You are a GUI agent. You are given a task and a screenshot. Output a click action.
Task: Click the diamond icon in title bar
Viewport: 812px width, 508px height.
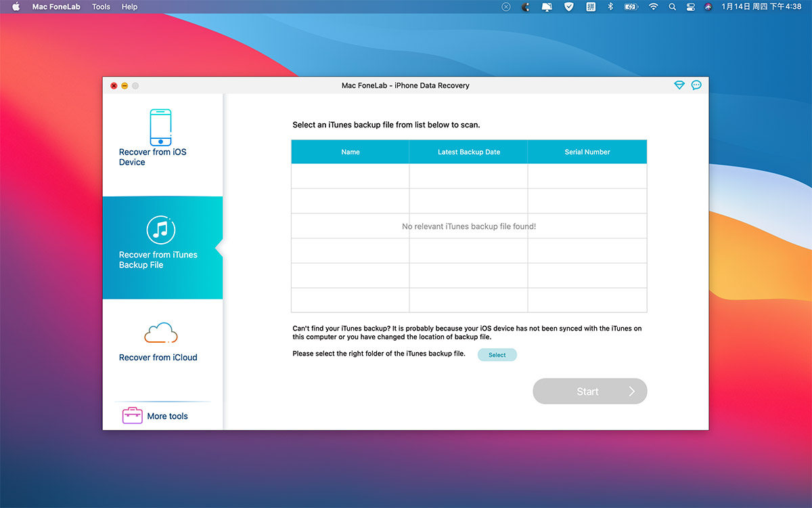point(679,85)
